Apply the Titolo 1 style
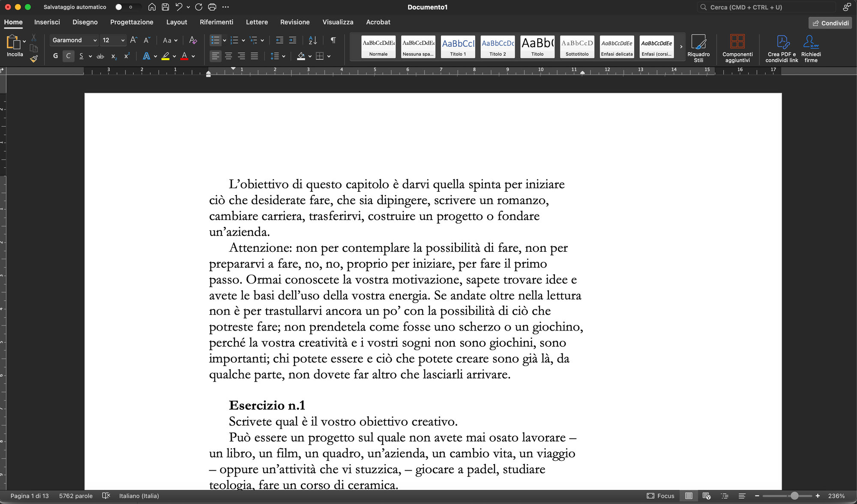This screenshot has height=504, width=857. click(457, 47)
